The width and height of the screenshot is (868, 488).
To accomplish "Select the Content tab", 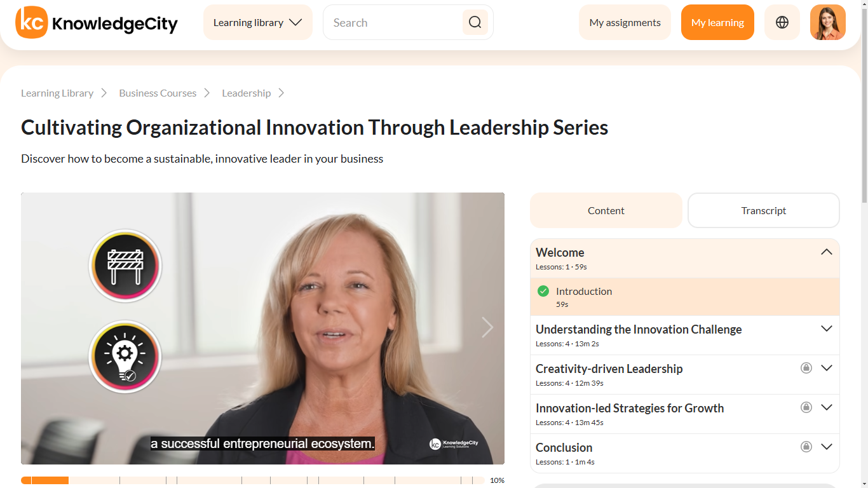I will 606,210.
